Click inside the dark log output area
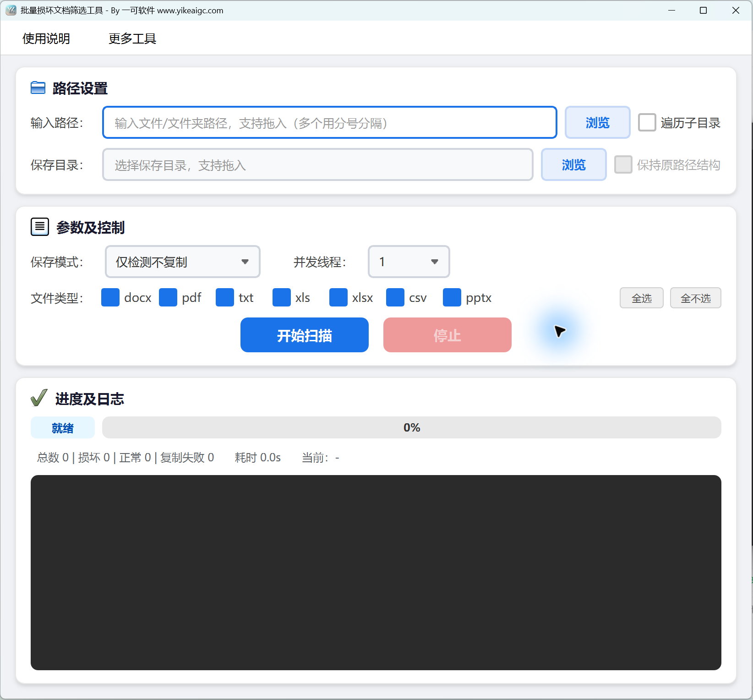 376,573
